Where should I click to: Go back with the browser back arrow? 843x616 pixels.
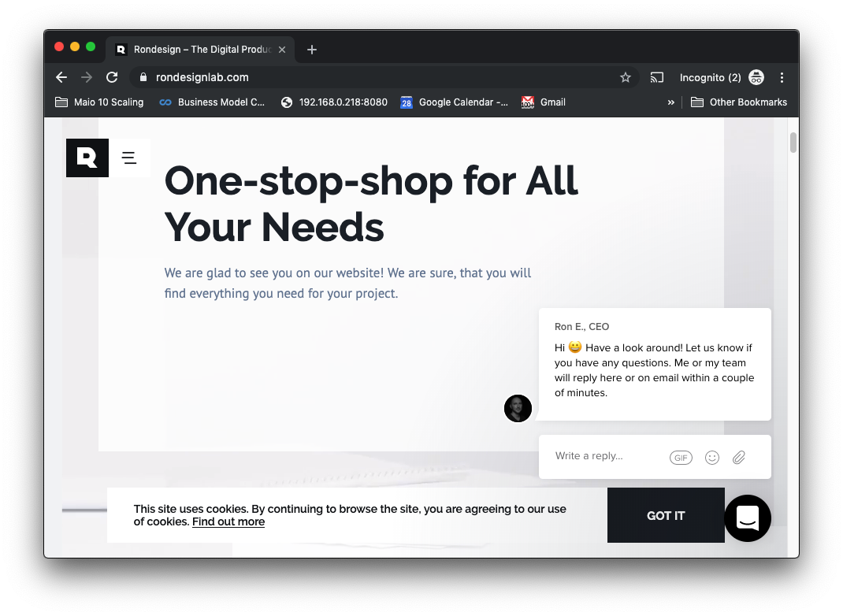[x=61, y=77]
